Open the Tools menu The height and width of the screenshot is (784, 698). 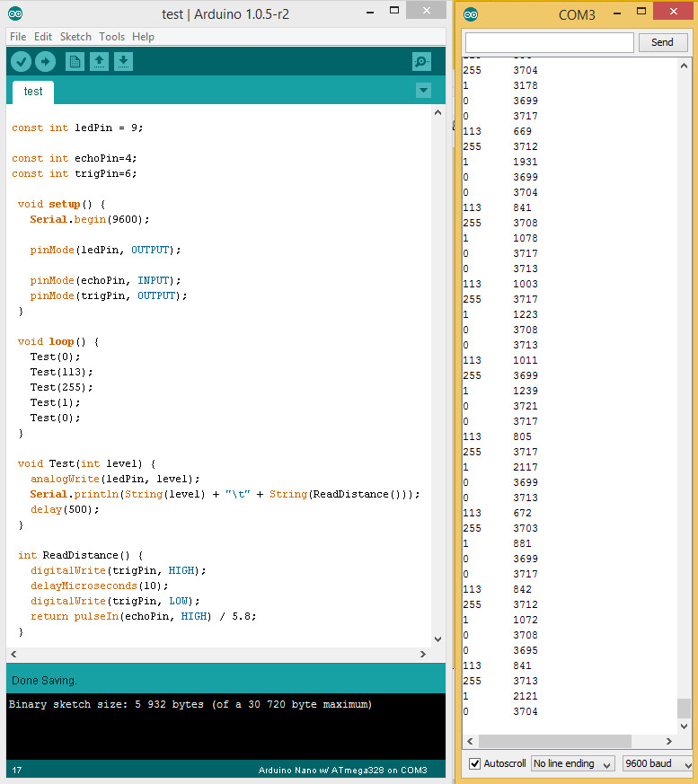(111, 37)
